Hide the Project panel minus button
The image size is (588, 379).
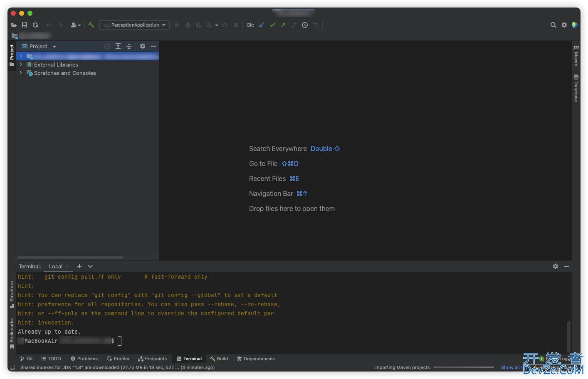click(153, 46)
